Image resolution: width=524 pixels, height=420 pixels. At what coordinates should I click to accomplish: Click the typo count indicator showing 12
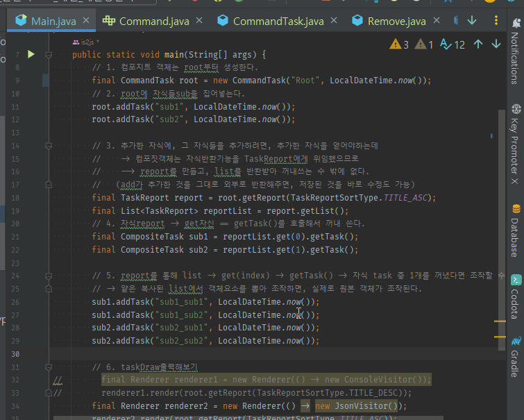point(453,44)
